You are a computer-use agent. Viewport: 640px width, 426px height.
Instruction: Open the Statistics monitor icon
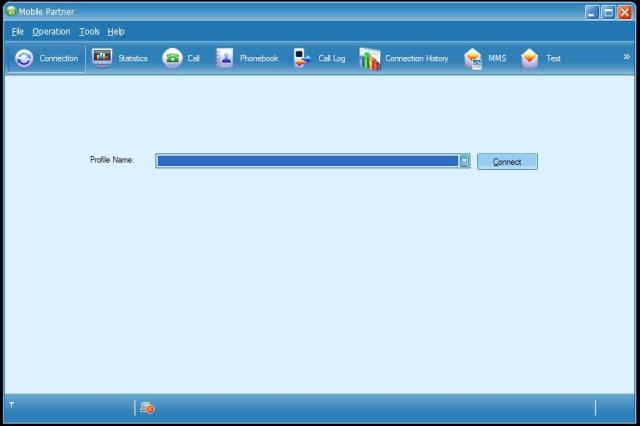(x=102, y=58)
